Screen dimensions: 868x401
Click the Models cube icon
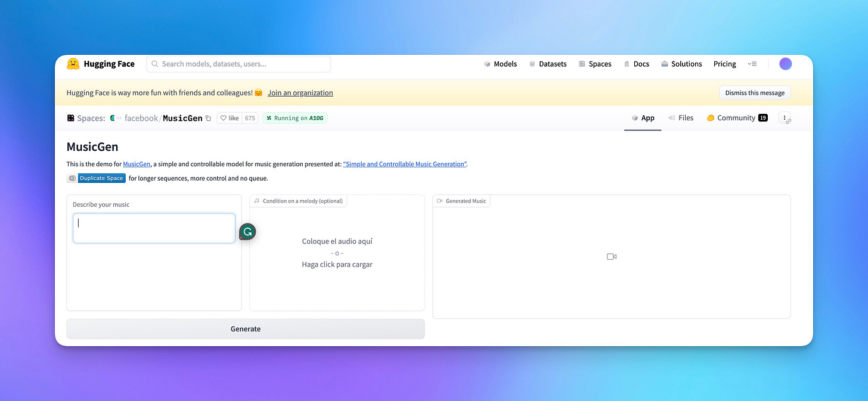pos(487,64)
